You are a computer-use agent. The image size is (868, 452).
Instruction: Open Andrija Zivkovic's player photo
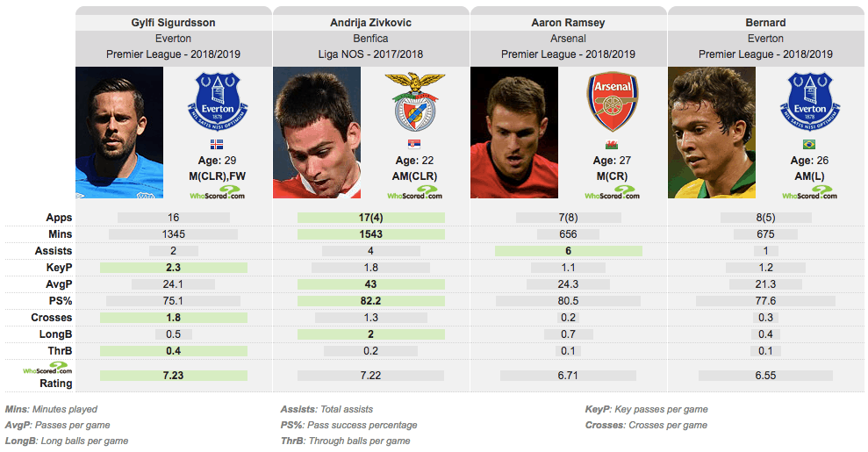pos(317,133)
